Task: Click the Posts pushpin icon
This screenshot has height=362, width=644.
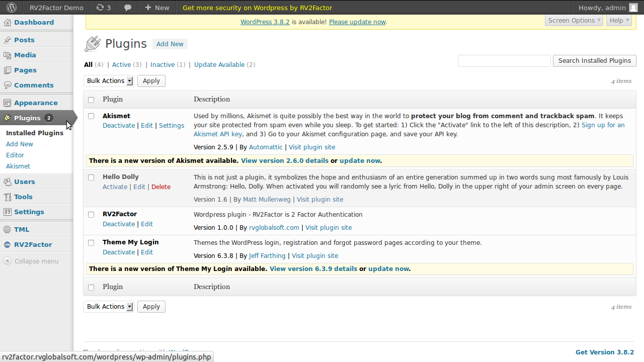Action: click(x=8, y=40)
